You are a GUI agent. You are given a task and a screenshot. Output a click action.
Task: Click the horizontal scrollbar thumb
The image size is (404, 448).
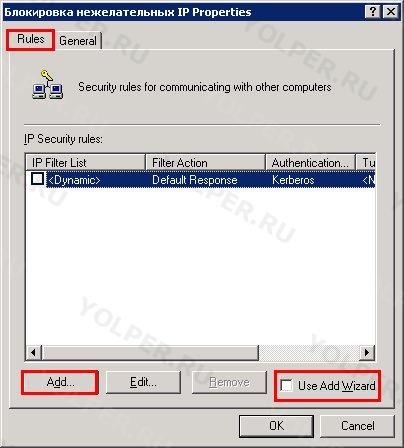[150, 352]
